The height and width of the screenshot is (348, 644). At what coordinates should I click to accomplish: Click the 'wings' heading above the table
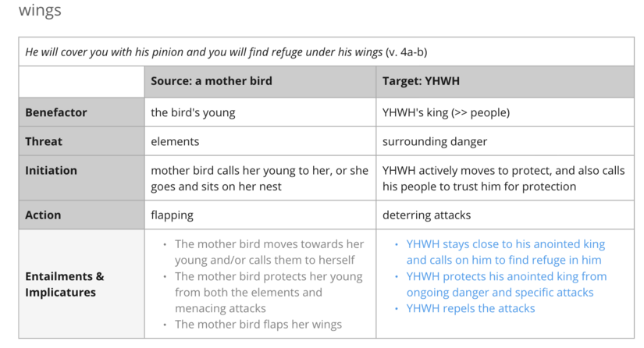(40, 11)
